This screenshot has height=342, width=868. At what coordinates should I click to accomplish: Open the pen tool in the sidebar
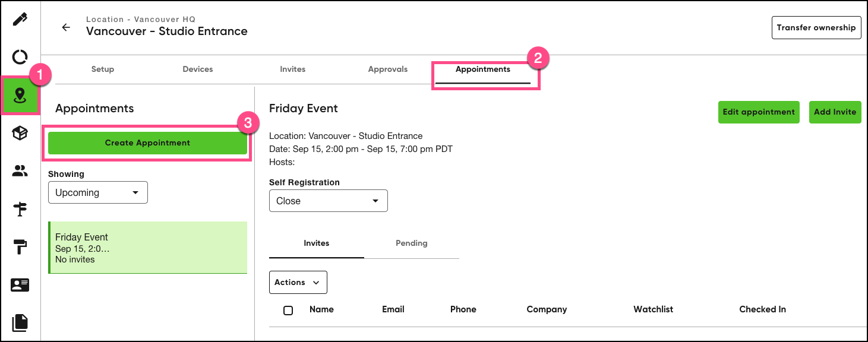coord(20,19)
